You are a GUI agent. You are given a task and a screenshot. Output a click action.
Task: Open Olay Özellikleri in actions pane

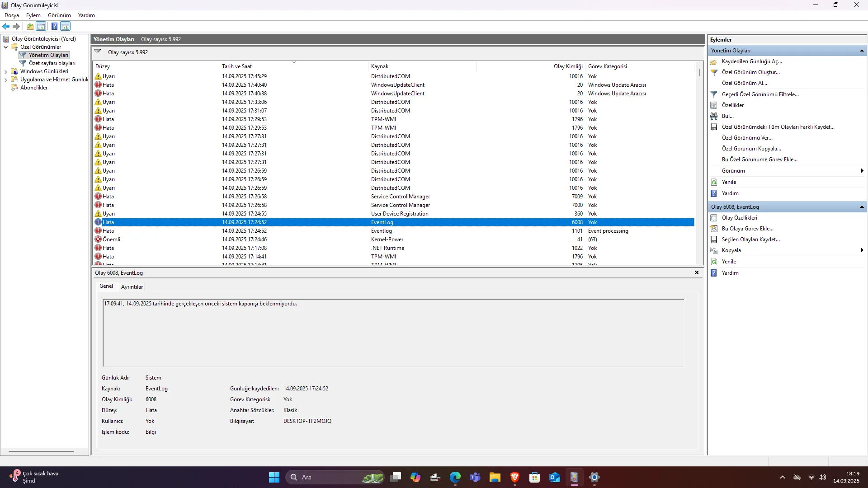(x=739, y=218)
